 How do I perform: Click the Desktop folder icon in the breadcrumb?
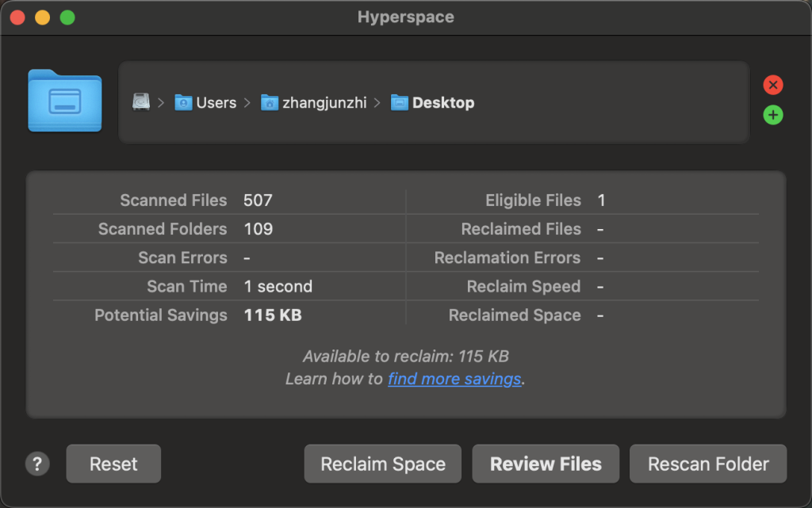(x=400, y=102)
